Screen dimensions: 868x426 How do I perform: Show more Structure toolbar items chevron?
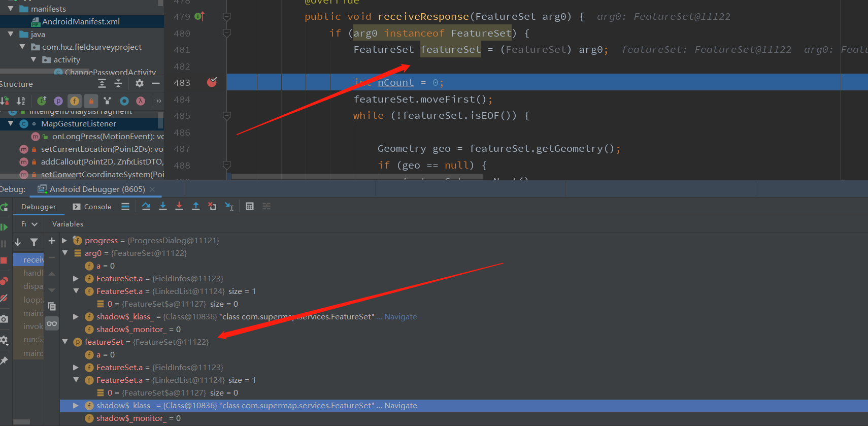(159, 101)
